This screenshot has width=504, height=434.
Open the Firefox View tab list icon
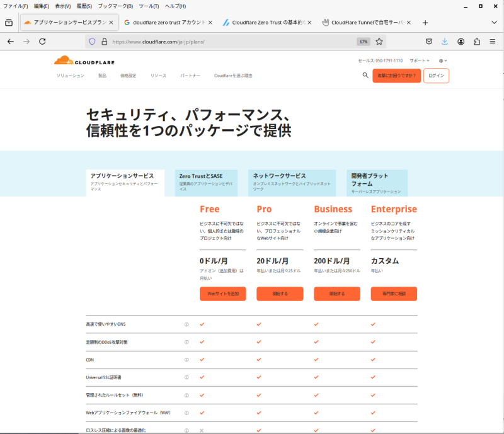tap(9, 23)
